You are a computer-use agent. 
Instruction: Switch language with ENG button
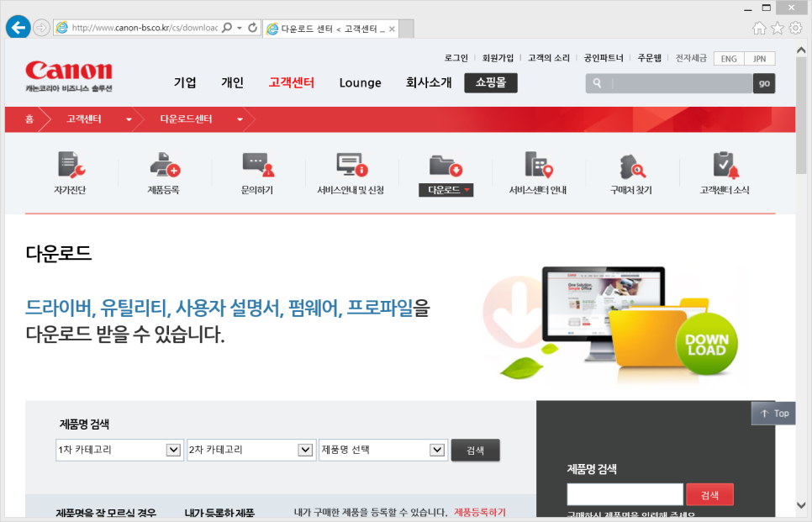click(x=729, y=59)
